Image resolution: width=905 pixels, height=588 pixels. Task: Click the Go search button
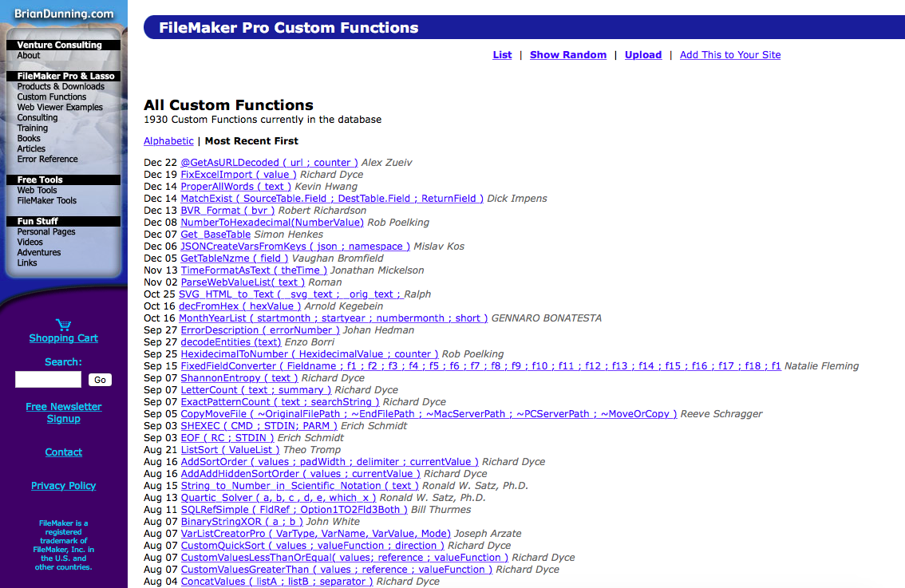click(100, 380)
